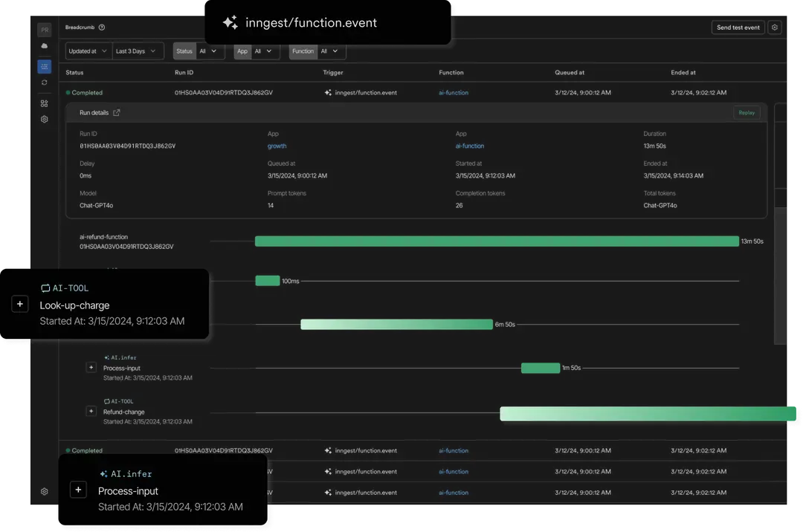Click the settings gear beside Send test event
The height and width of the screenshot is (532, 803).
tap(775, 27)
